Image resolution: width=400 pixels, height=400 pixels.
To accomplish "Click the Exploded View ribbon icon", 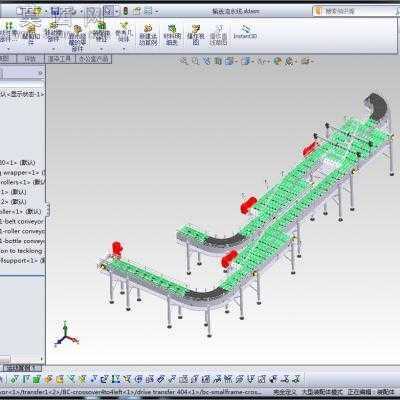I will tap(196, 35).
